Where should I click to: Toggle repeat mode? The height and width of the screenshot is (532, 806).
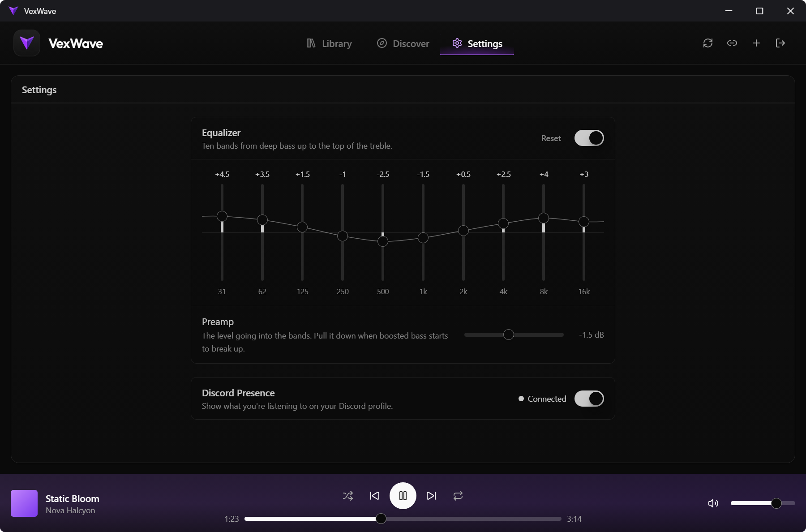[458, 496]
